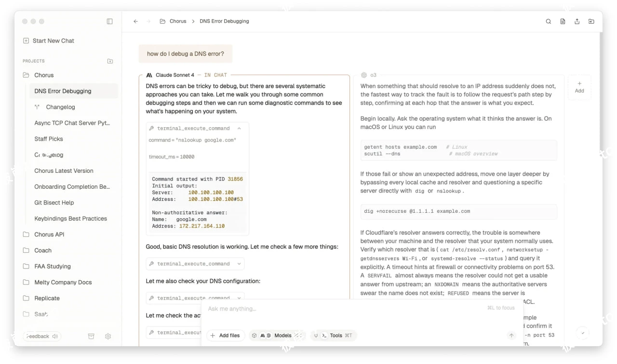Open the document view icon in the toolbar
This screenshot has height=364, width=617.
[563, 21]
